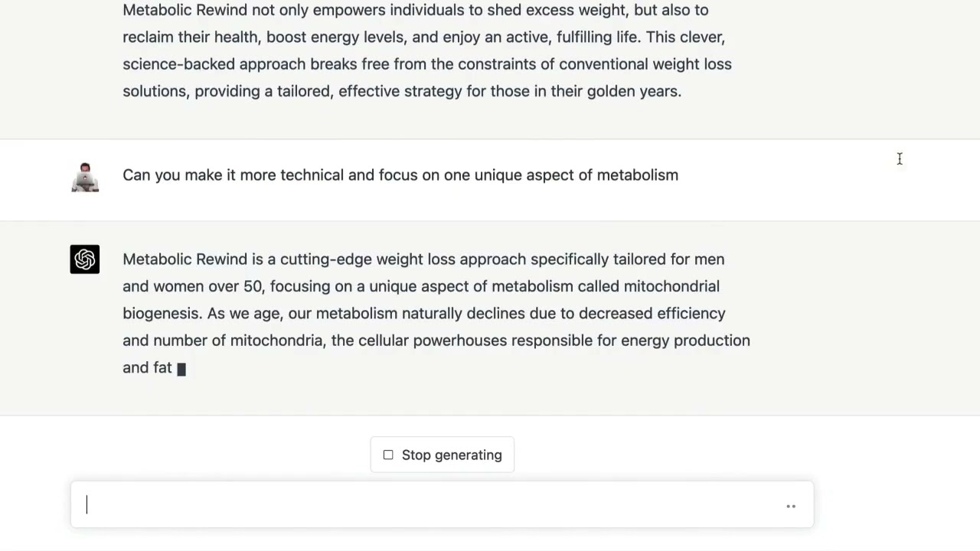Image resolution: width=980 pixels, height=551 pixels.
Task: Click the user message starting "Can you make it"
Action: coord(400,175)
